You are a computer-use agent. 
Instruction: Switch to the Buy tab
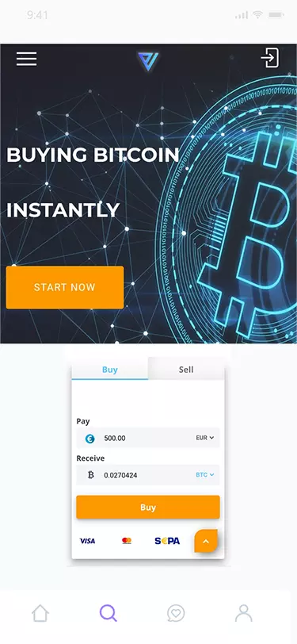coord(110,370)
